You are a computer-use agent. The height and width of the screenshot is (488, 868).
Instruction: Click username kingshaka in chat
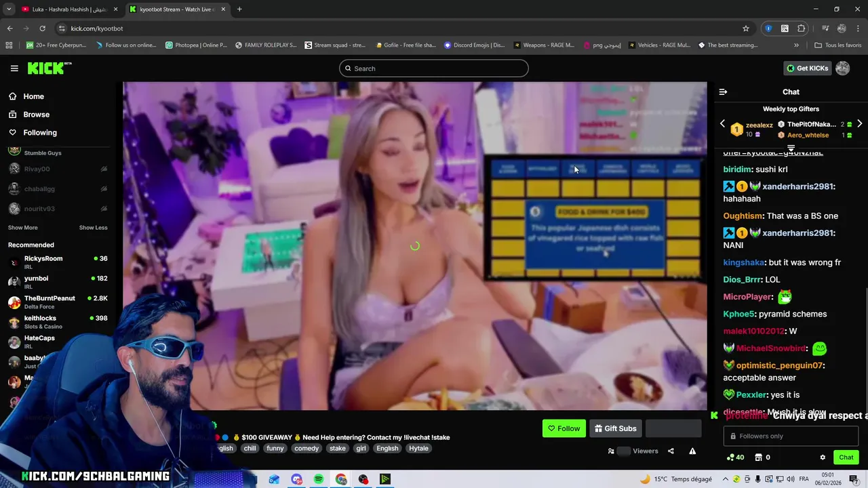743,262
